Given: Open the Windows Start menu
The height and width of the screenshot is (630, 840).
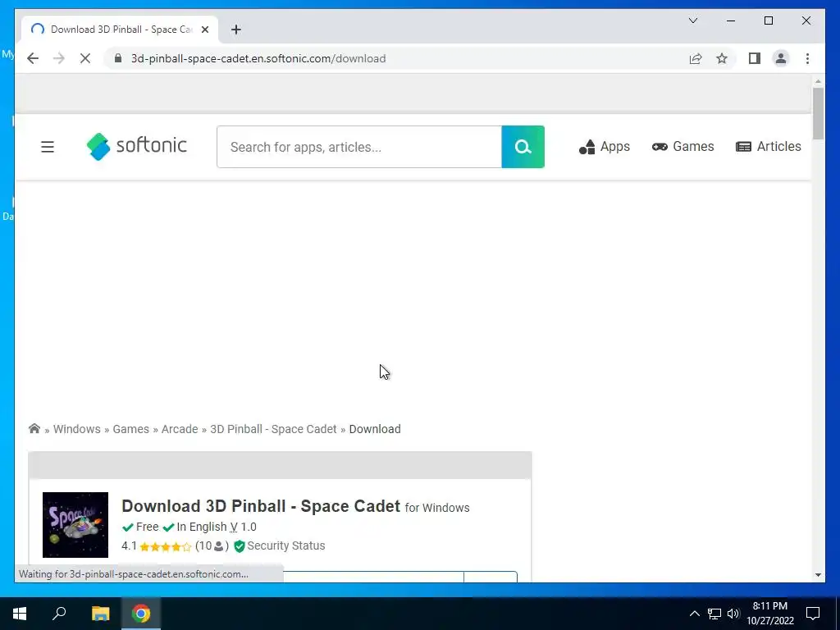Looking at the screenshot, I should [20, 614].
